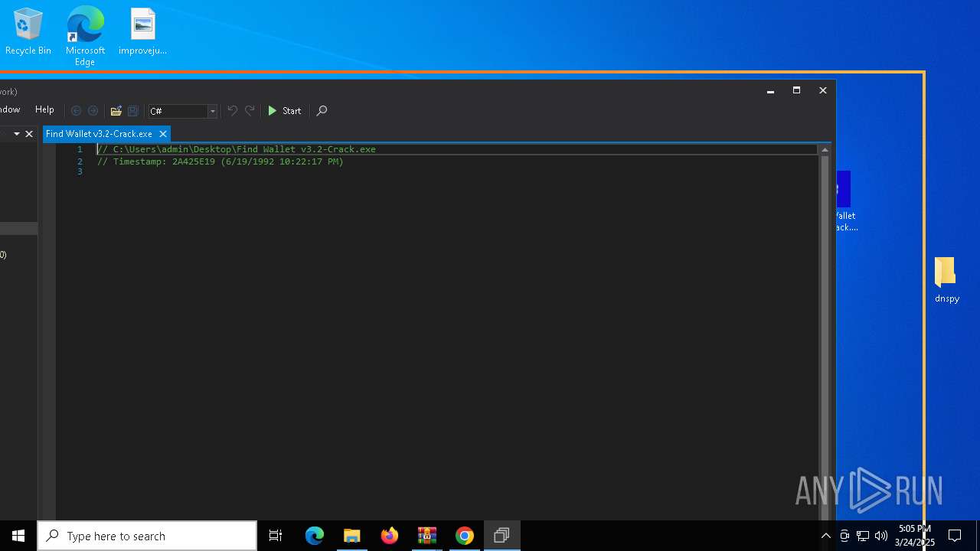Select the Microsoft Edge desktop shortcut
Image resolution: width=980 pixels, height=551 pixels.
85,35
